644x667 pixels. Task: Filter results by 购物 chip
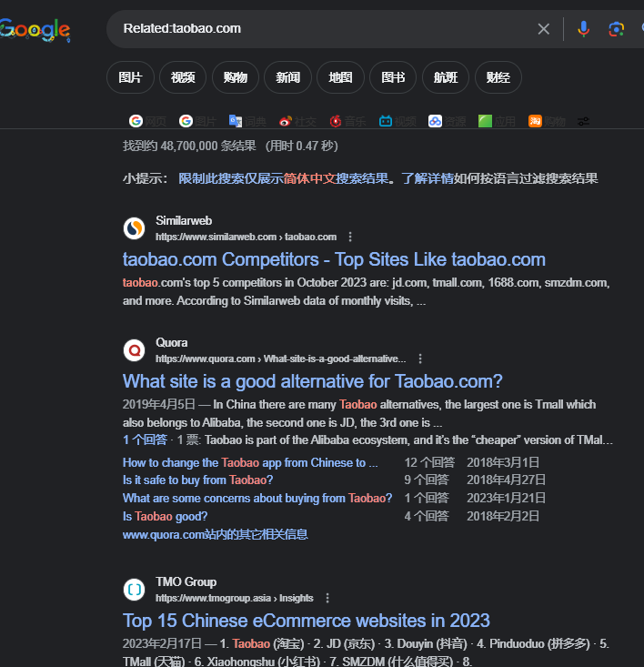(x=236, y=77)
